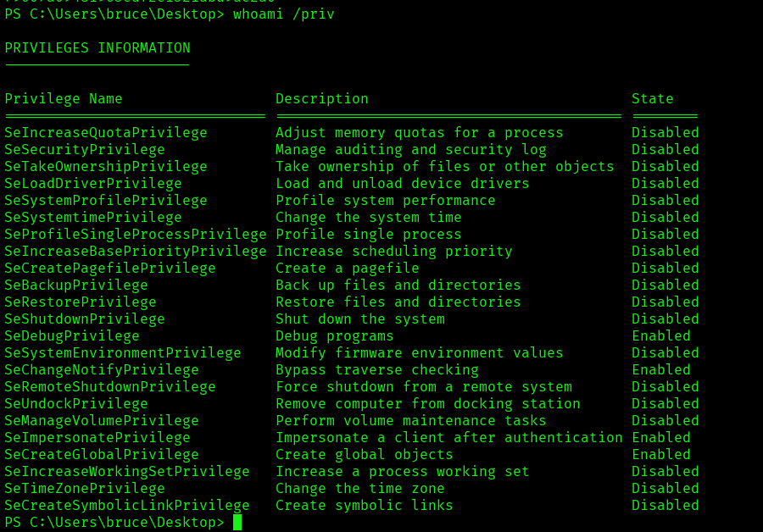The width and height of the screenshot is (763, 532).
Task: Click the 'State' column header
Action: coord(653,99)
